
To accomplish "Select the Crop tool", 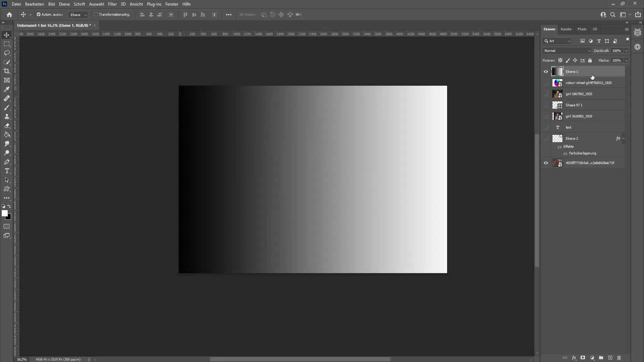I will [x=7, y=71].
